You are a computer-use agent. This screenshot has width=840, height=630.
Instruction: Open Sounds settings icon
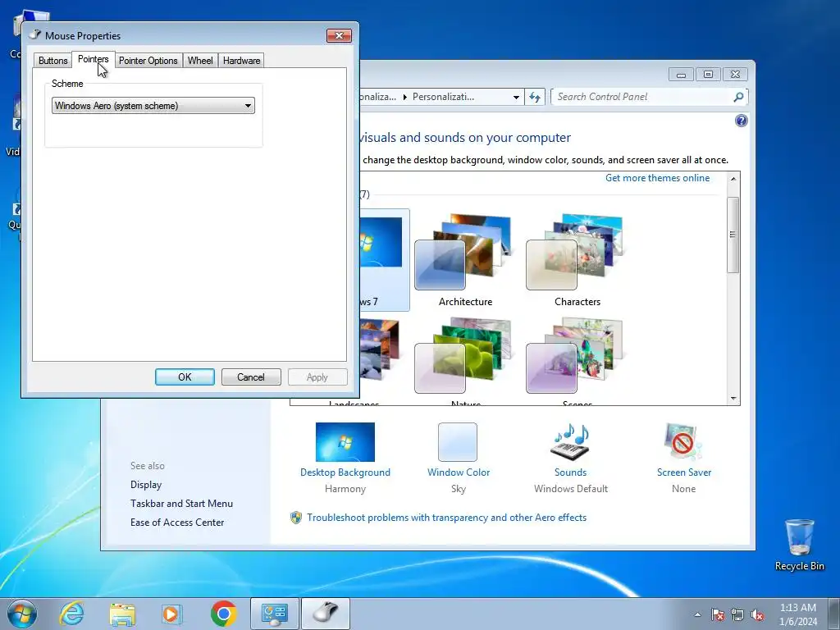tap(571, 442)
